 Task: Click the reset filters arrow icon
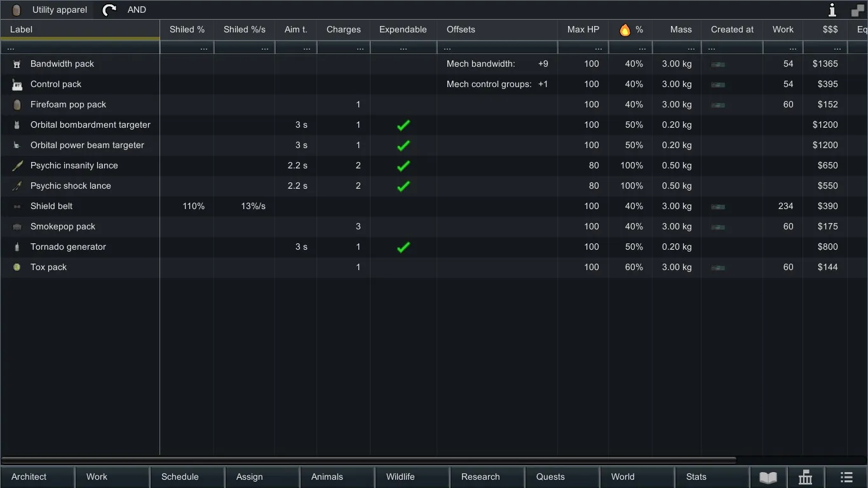109,10
